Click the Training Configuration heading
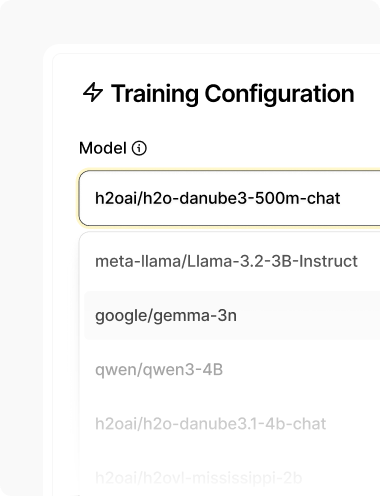380x496 pixels. point(232,93)
